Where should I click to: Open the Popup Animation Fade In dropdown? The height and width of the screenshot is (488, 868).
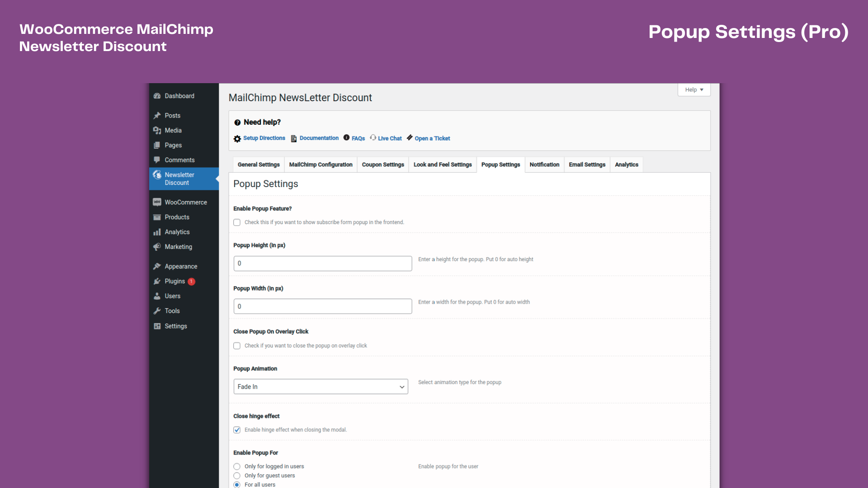[321, 387]
